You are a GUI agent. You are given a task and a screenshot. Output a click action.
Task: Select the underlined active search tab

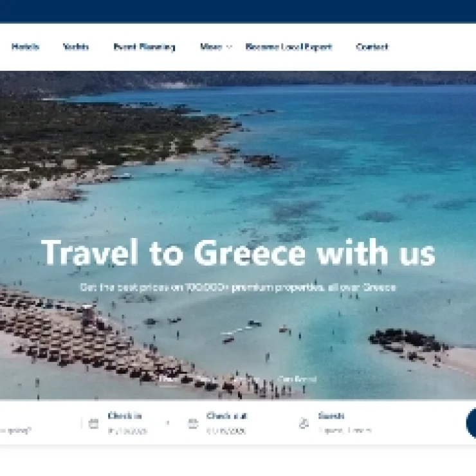coord(169,379)
